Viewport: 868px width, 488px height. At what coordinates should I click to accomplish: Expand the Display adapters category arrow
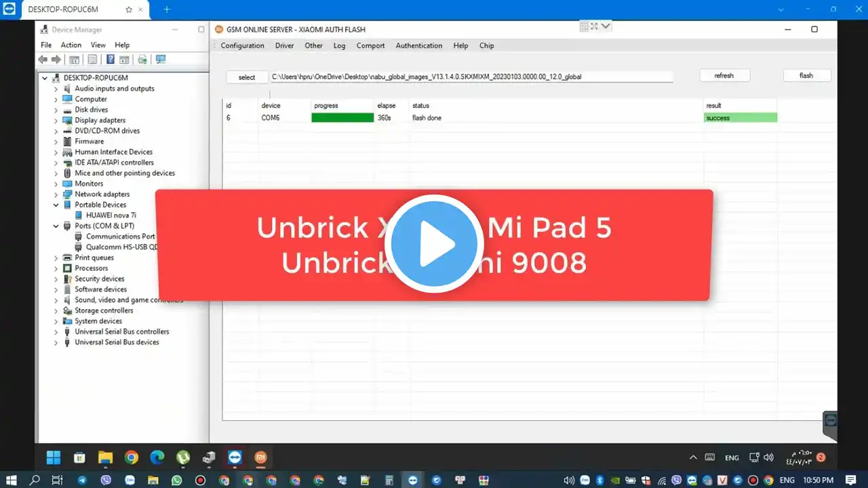tap(56, 120)
